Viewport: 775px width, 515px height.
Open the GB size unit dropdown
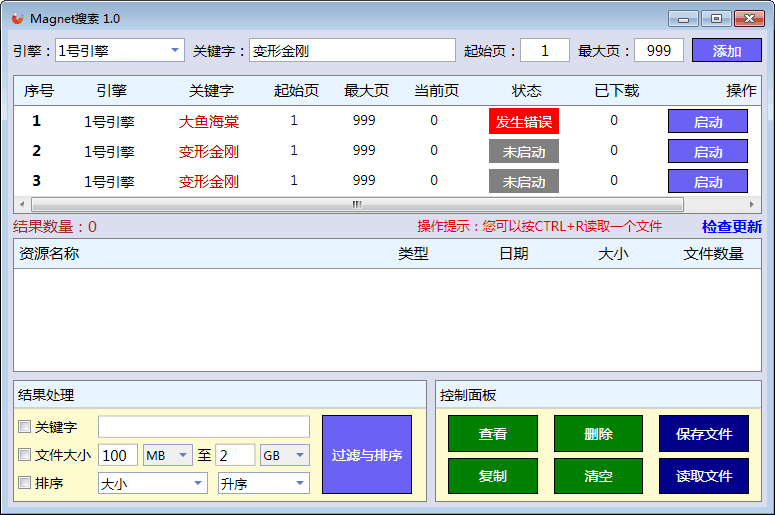coord(284,455)
